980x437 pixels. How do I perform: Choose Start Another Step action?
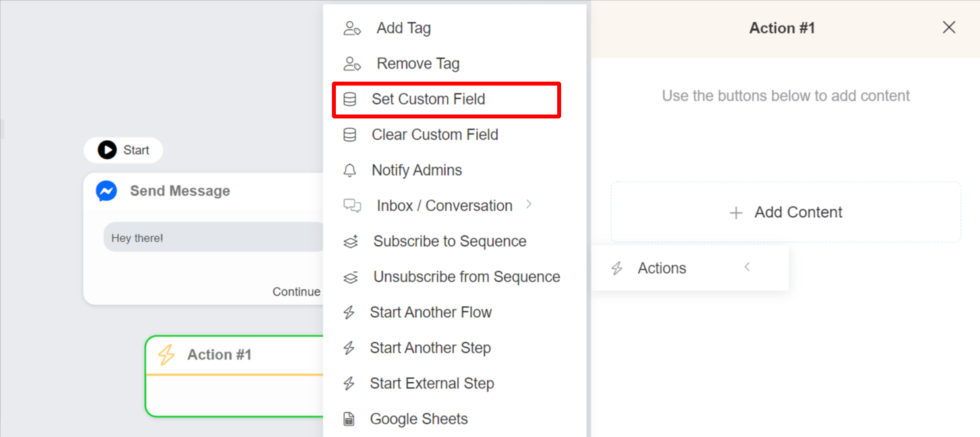tap(430, 348)
